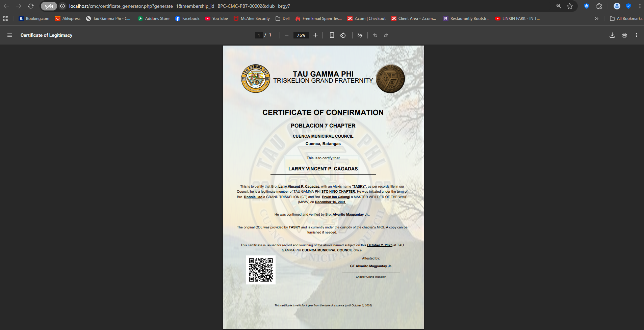Open the Facebook bookmark

(x=187, y=19)
